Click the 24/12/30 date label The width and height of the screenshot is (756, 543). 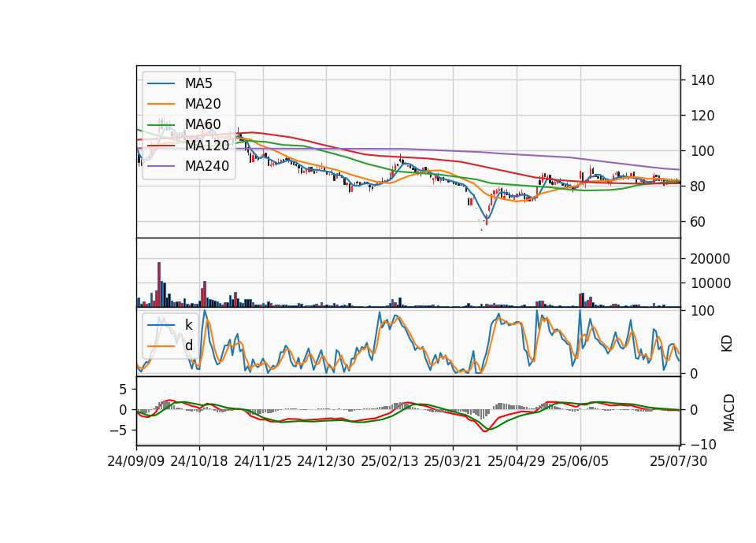coord(326,461)
